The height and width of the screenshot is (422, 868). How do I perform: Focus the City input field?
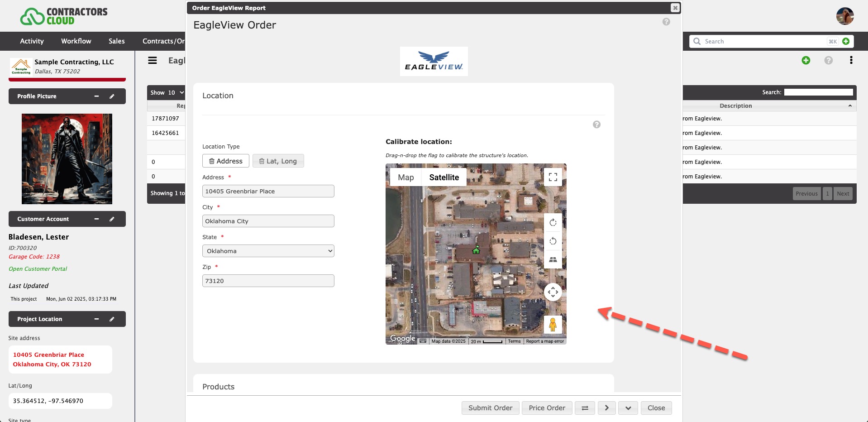(x=268, y=221)
